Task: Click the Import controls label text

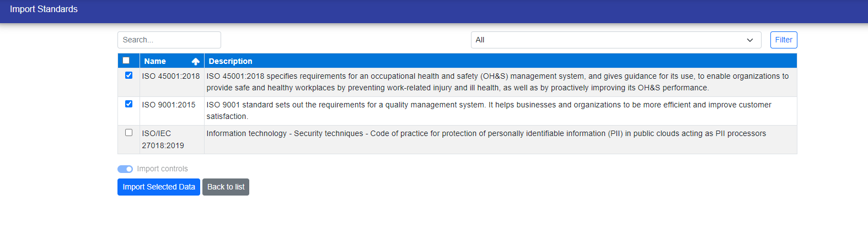Action: point(162,169)
